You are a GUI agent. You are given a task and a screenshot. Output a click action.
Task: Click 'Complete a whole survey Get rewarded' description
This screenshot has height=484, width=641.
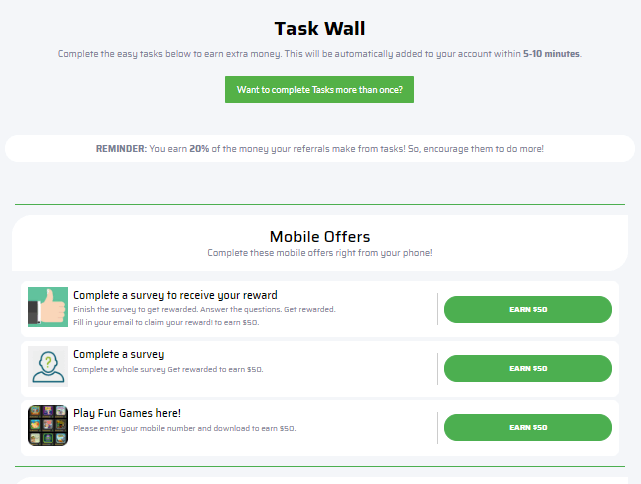pos(168,370)
